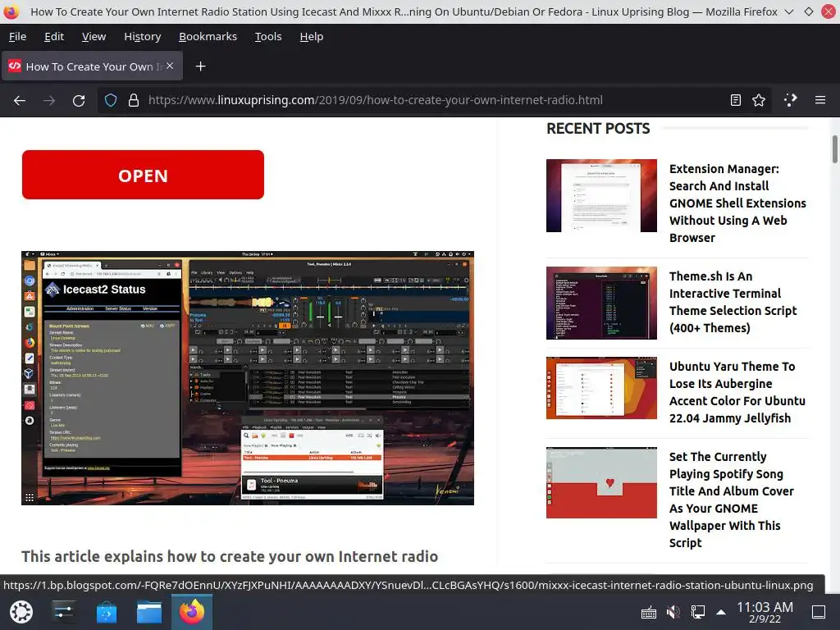Reload the current page
The width and height of the screenshot is (840, 630).
click(79, 100)
